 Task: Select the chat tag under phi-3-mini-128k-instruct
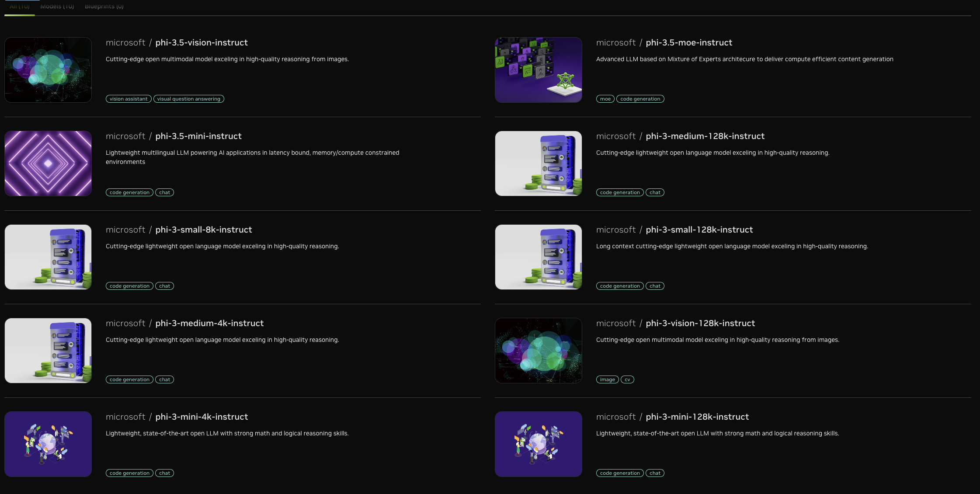point(655,473)
